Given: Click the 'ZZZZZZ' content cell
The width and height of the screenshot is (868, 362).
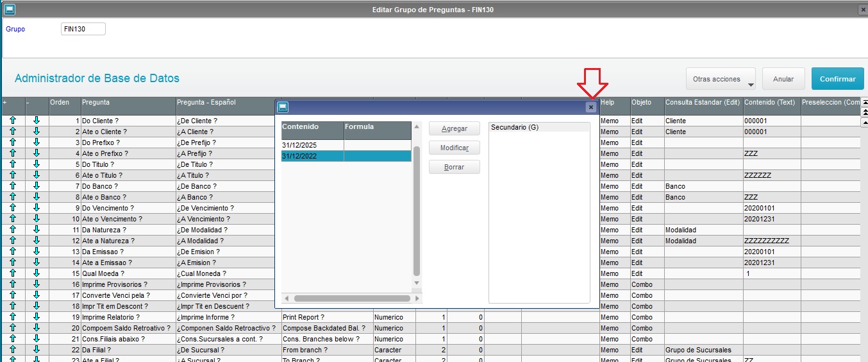Looking at the screenshot, I should tap(772, 175).
